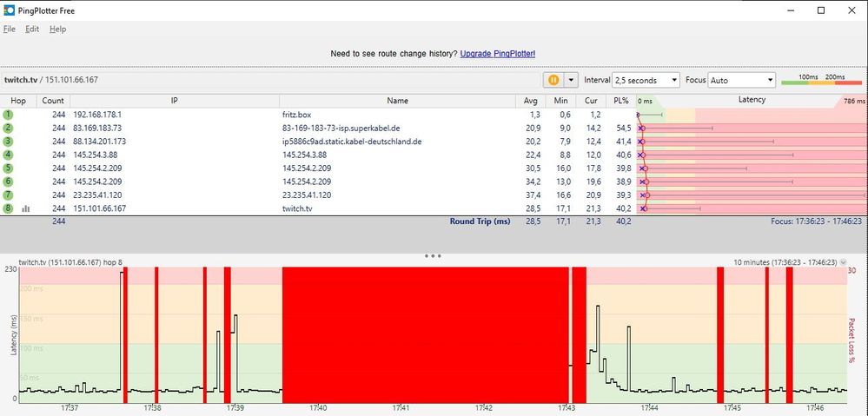Toggle the bar graph icon on hop 8
The width and height of the screenshot is (868, 416).
pos(25,208)
